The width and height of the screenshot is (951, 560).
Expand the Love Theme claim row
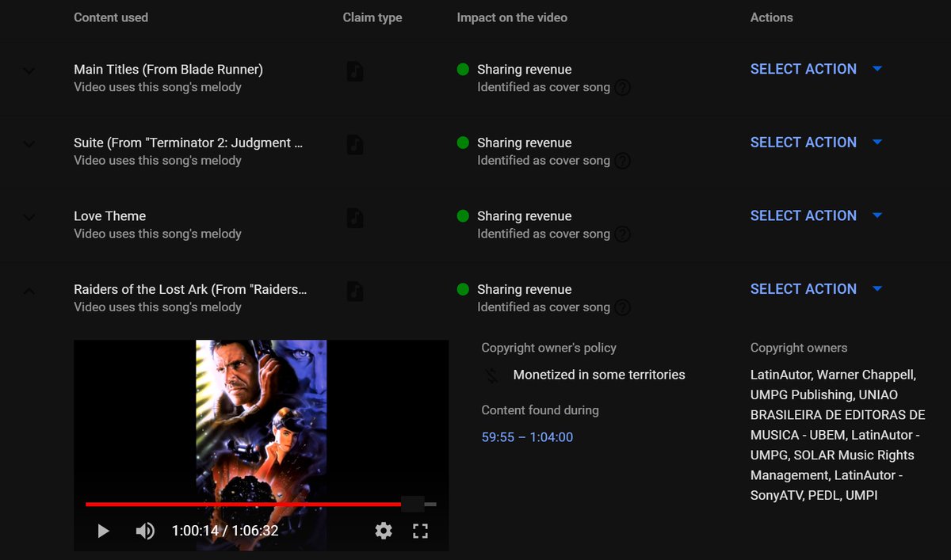[x=29, y=217]
